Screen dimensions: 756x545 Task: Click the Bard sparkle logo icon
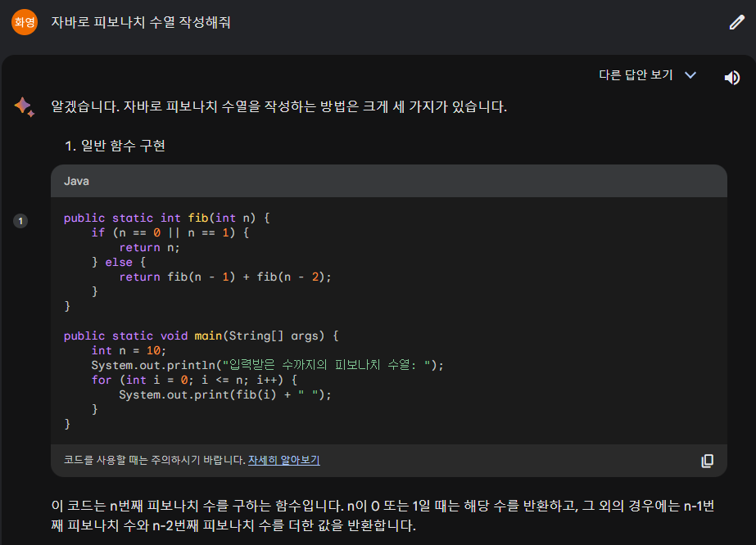[x=24, y=106]
